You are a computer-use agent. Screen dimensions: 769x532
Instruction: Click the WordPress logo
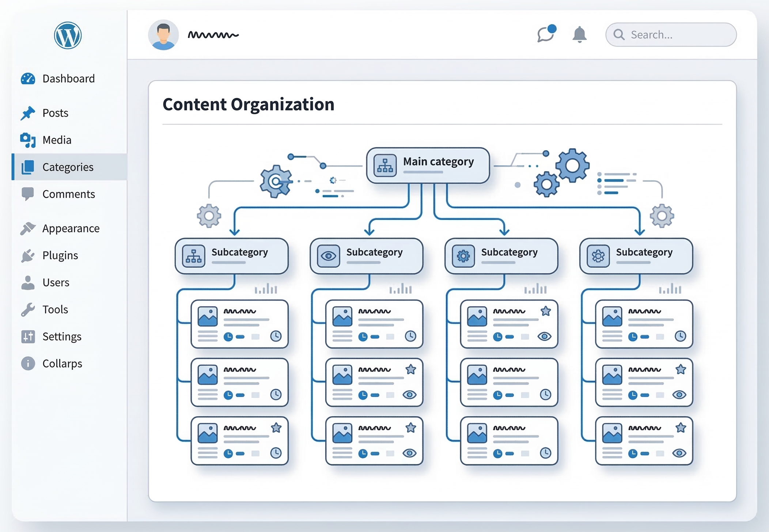point(68,35)
